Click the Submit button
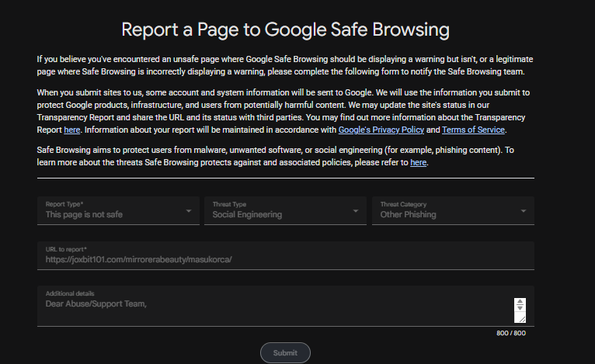 click(x=285, y=353)
